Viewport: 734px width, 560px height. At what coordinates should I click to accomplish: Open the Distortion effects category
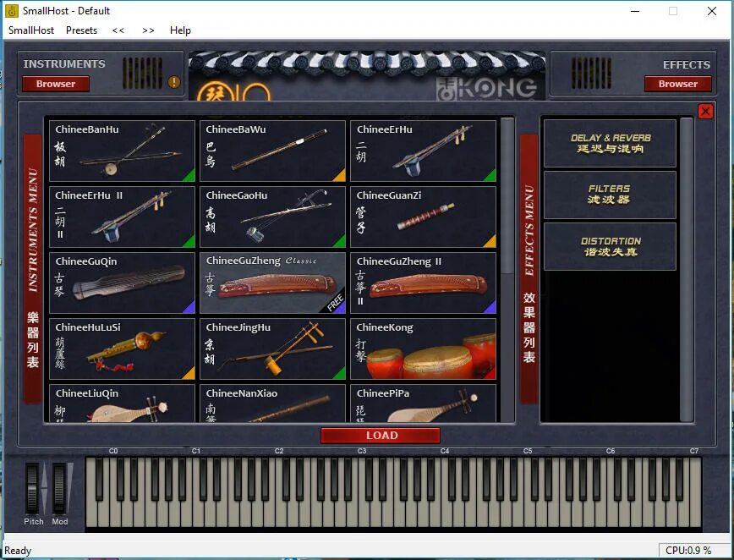(x=610, y=247)
